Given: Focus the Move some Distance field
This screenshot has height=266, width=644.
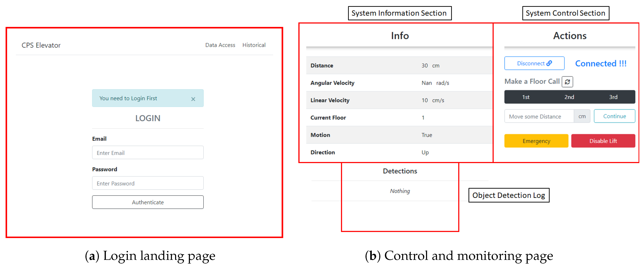Looking at the screenshot, I should [x=539, y=116].
